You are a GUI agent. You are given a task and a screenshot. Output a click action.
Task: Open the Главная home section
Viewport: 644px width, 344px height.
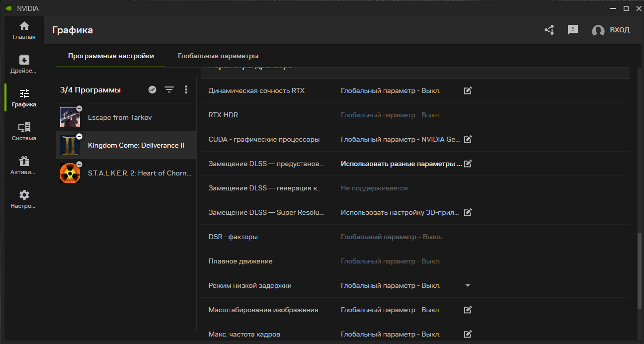point(24,30)
